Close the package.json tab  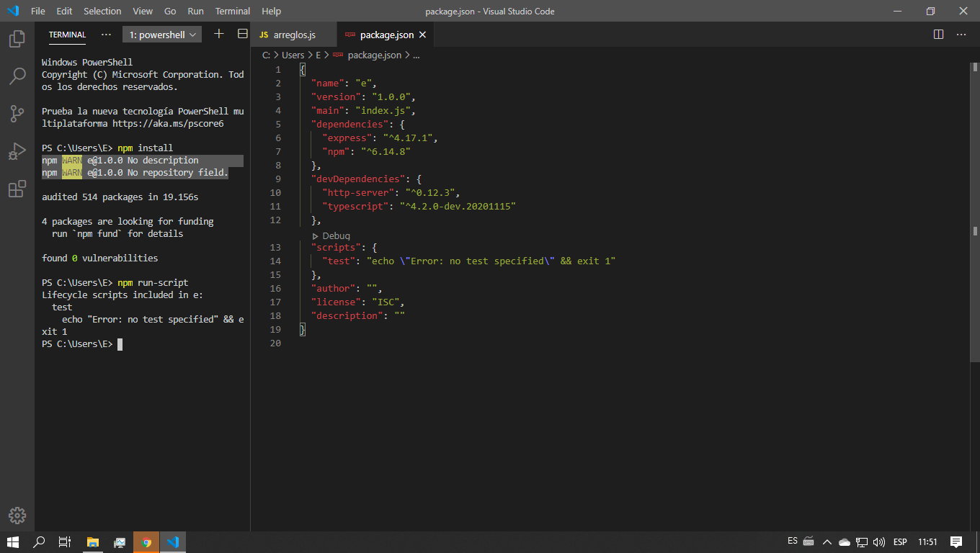(x=422, y=35)
